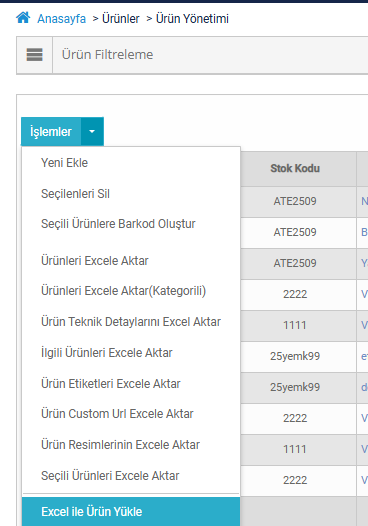This screenshot has height=526, width=368.
Task: Open the hamburger menu icon beside Ürün Filtreleme
Action: coord(35,55)
